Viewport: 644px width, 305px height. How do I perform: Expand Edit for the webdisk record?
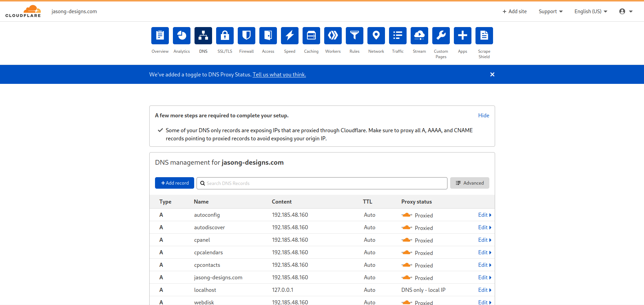(x=485, y=302)
